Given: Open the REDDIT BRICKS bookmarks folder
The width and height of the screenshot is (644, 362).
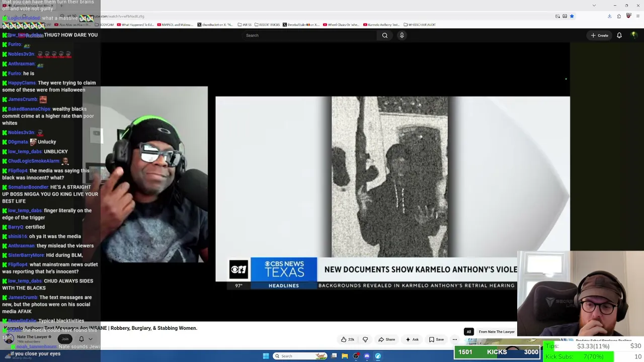Looking at the screenshot, I should [267, 25].
